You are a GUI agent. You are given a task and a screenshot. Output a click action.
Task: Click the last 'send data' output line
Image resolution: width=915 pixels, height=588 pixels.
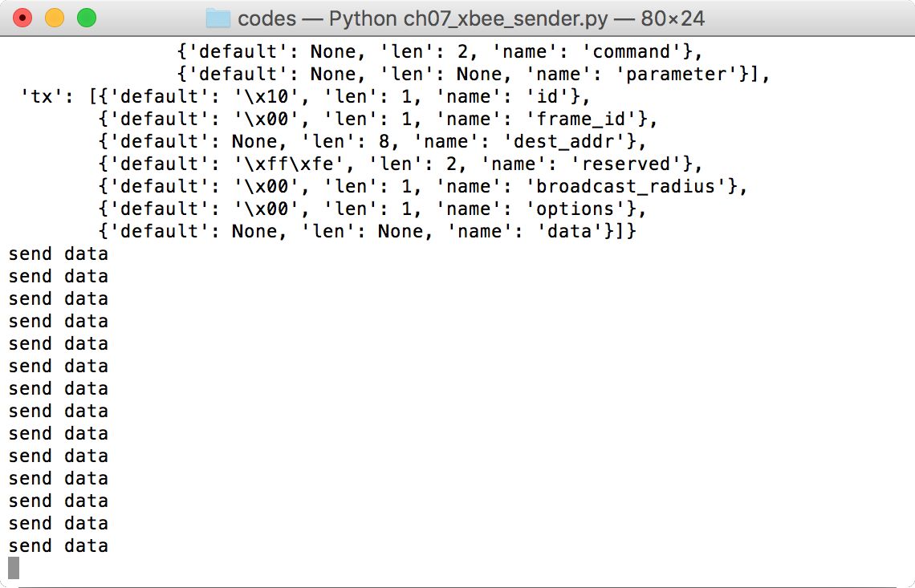point(59,546)
